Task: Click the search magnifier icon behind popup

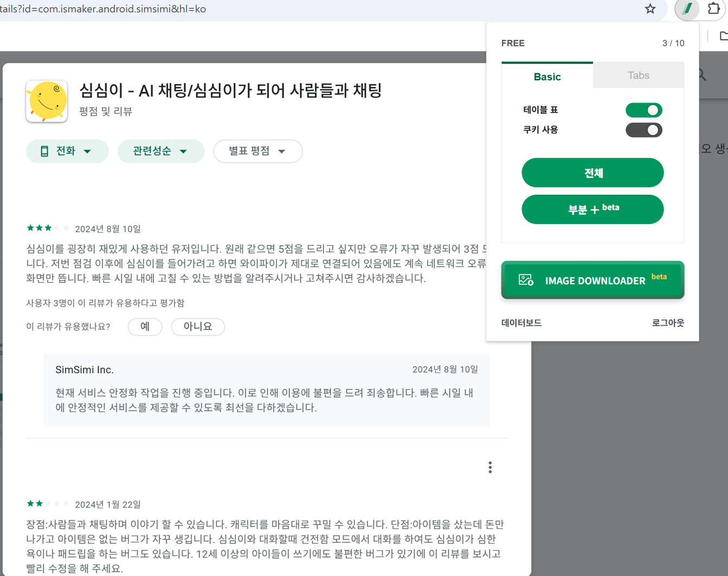Action: pos(702,75)
